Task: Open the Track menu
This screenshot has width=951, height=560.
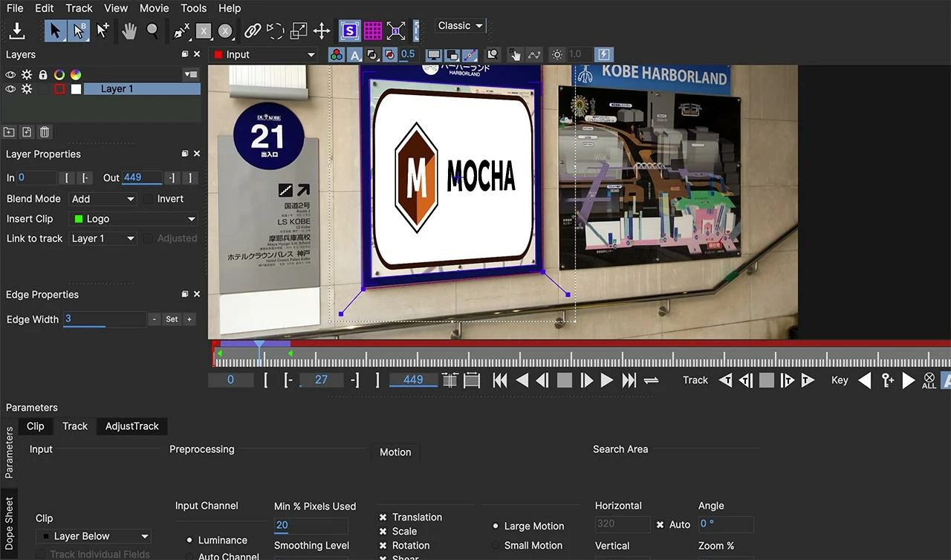Action: 79,8
